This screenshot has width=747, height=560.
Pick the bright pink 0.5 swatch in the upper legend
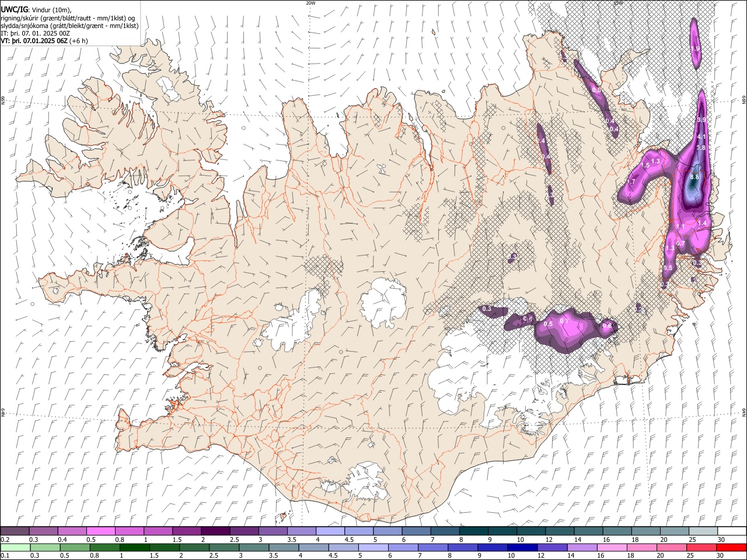[100, 531]
